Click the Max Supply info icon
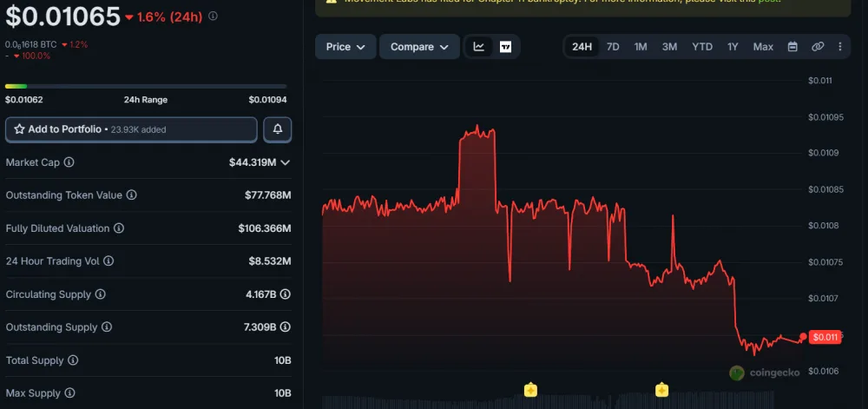 pos(69,393)
